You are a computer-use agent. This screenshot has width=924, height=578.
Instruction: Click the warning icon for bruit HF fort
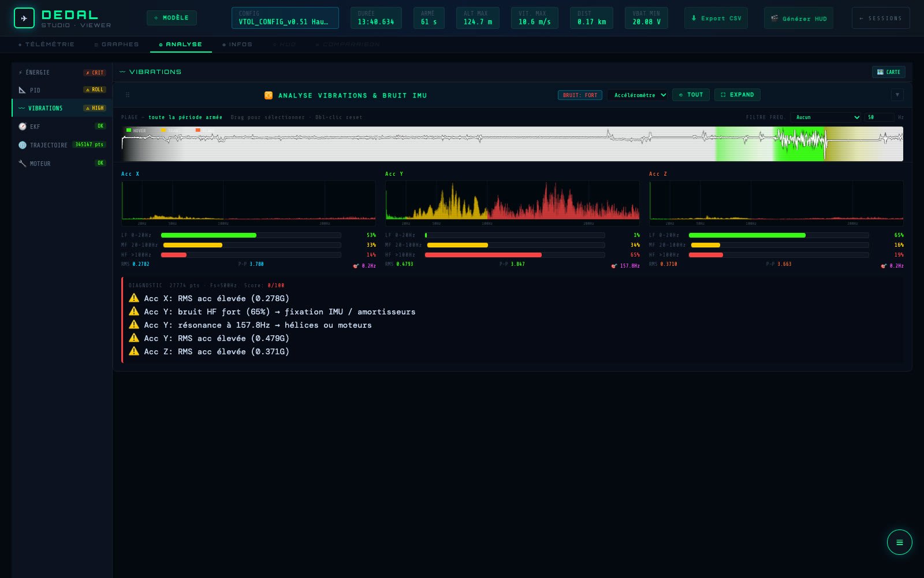[134, 312]
